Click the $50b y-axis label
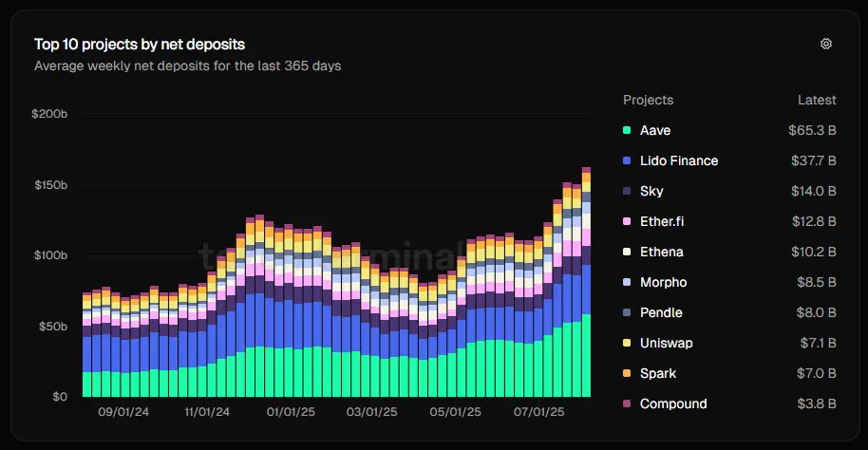Screen dimensions: 868x450 coord(53,326)
